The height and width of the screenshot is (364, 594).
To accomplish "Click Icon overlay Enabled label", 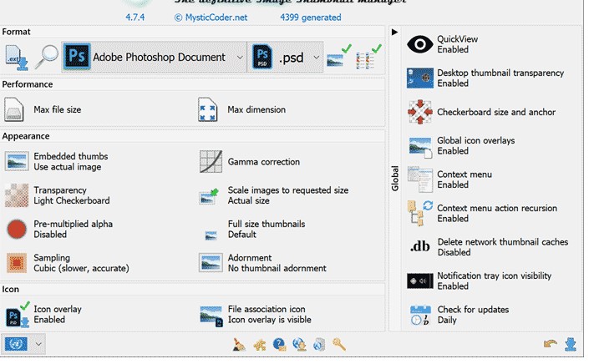I will pyautogui.click(x=49, y=320).
